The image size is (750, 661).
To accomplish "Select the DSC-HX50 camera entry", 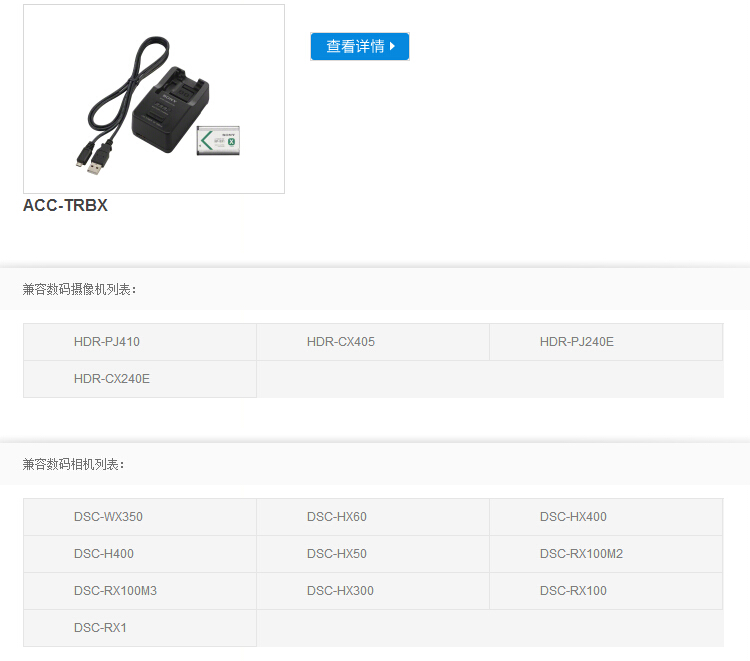I will [x=373, y=554].
